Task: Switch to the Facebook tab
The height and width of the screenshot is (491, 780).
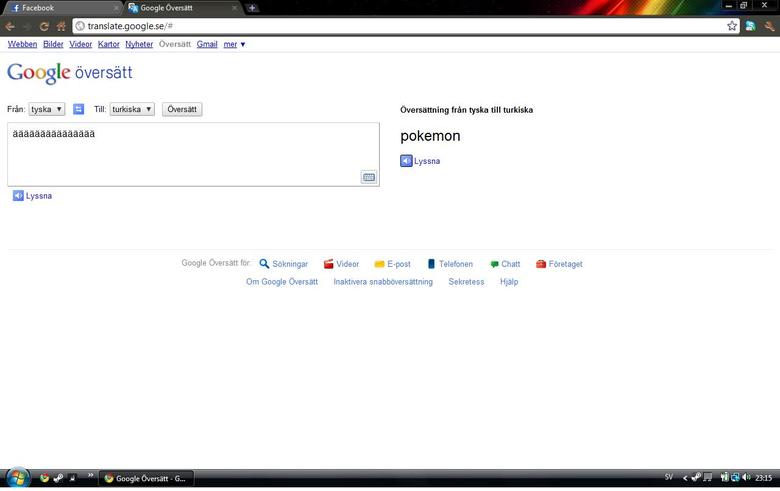Action: (x=62, y=8)
